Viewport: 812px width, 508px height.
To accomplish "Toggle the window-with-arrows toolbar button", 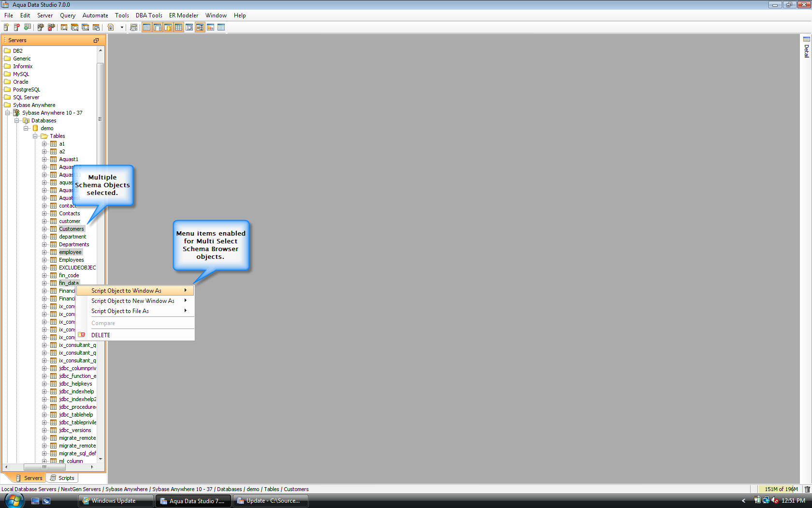I will click(189, 27).
